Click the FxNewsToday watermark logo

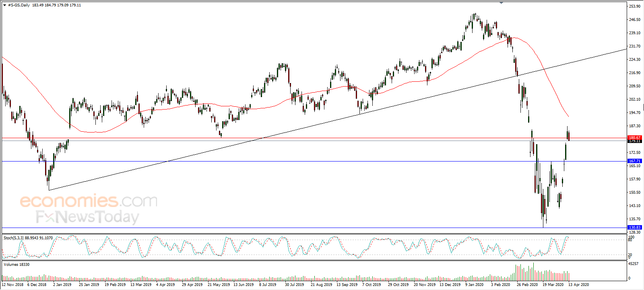87,217
